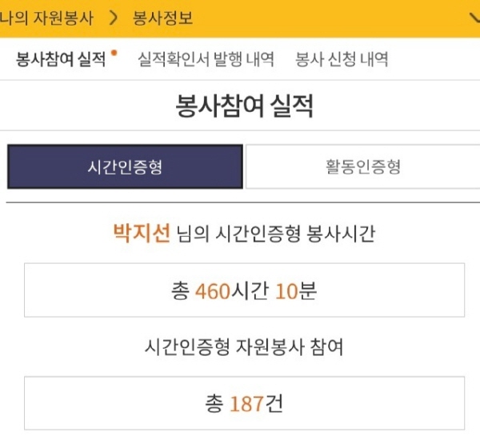Viewport: 480px width, 448px height.
Task: Click empty area of the yellow header bar
Action: pyautogui.click(x=336, y=18)
